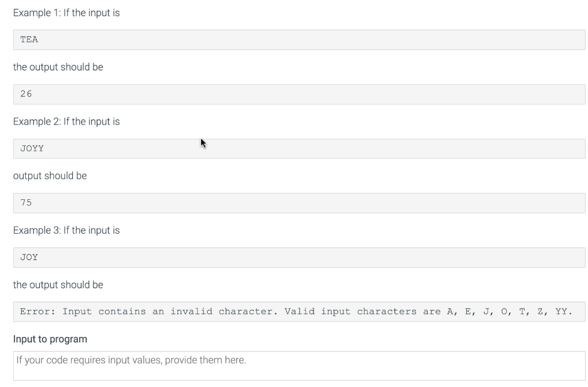The width and height of the screenshot is (588, 387).
Task: Select the JOY example input text
Action: click(x=29, y=257)
